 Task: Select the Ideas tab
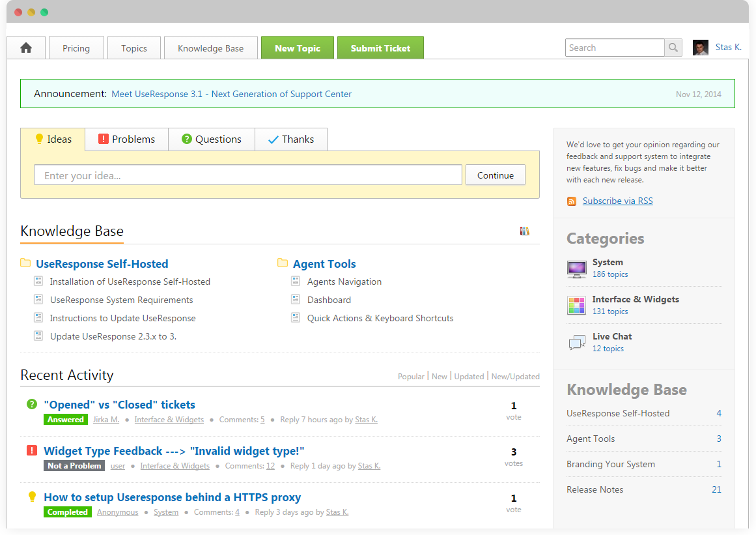point(53,139)
